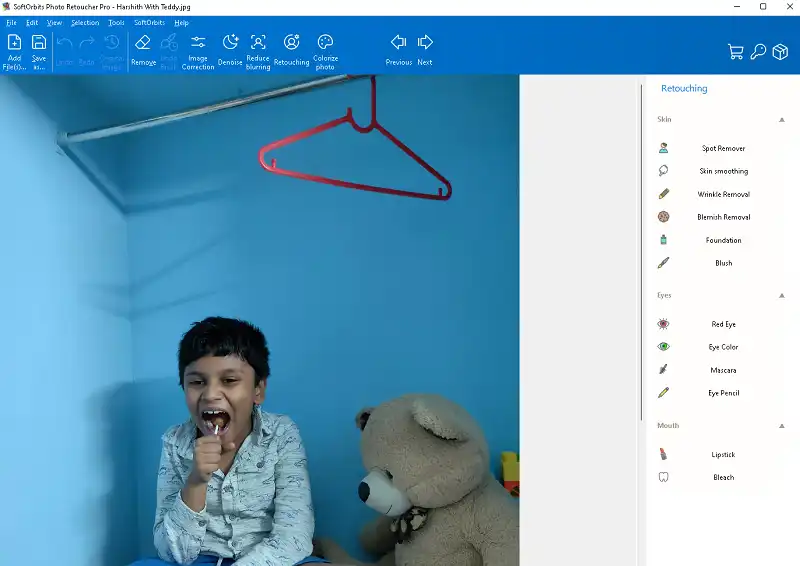
Task: Collapse the Mouth section arrow
Action: pyautogui.click(x=782, y=426)
